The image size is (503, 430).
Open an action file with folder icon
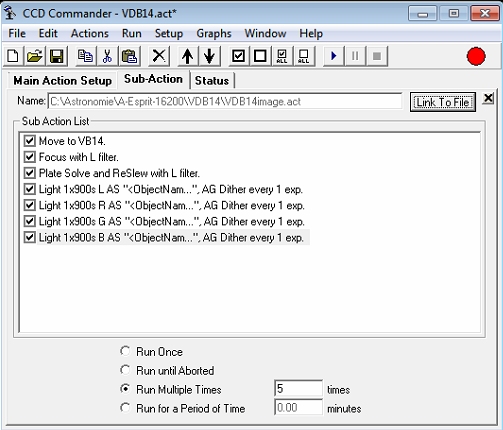click(x=35, y=56)
